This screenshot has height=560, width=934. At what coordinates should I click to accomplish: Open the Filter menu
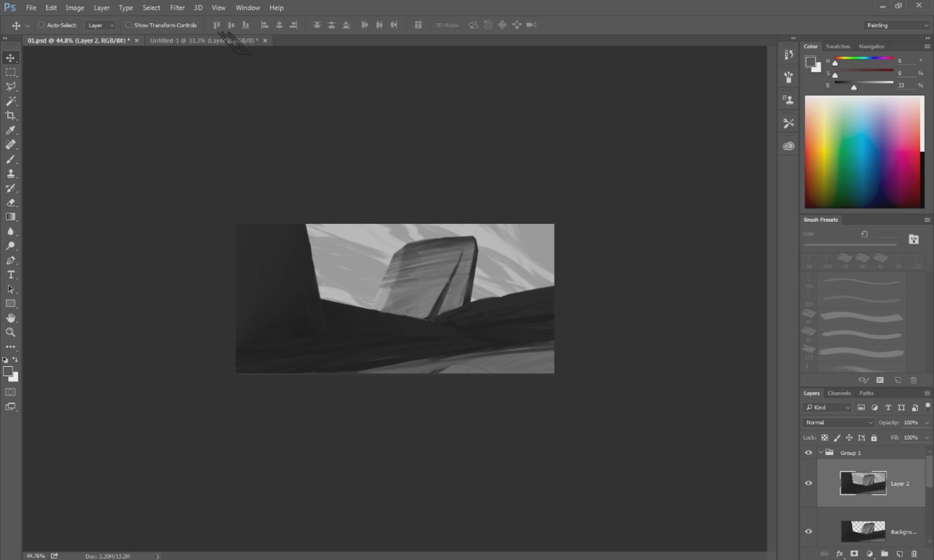[x=177, y=8]
